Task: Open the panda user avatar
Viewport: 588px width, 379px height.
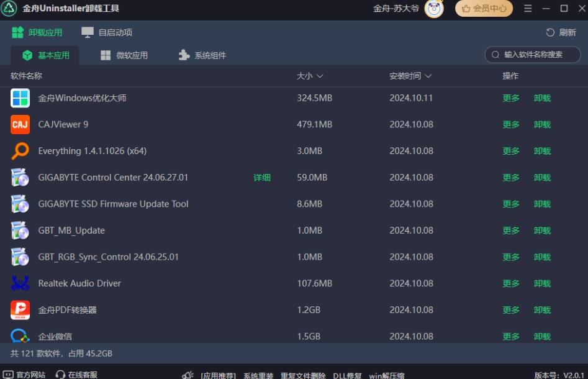Action: click(x=434, y=8)
